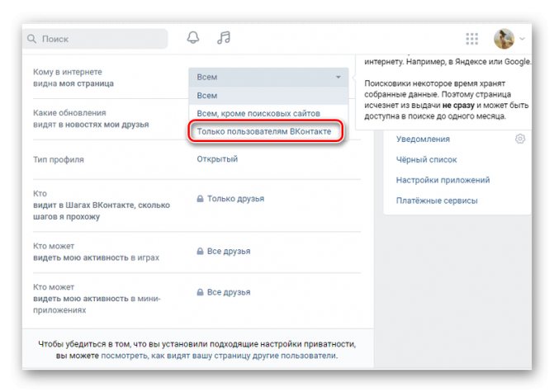Open the Чёрный список section

click(x=427, y=159)
